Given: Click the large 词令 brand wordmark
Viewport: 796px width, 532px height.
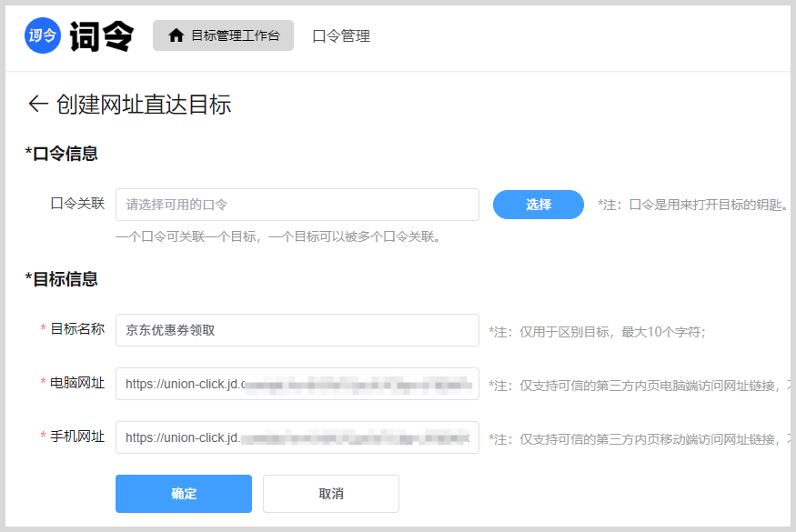Looking at the screenshot, I should [x=102, y=36].
